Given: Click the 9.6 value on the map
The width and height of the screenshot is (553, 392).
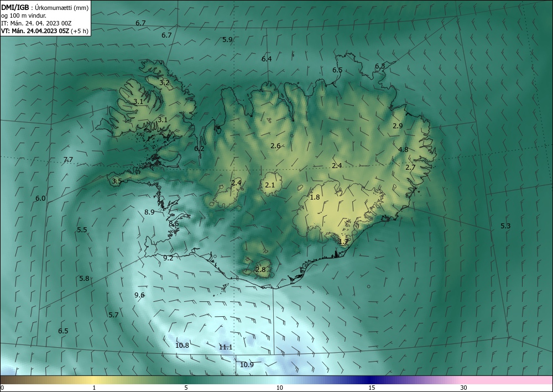Looking at the screenshot, I should point(140,295).
